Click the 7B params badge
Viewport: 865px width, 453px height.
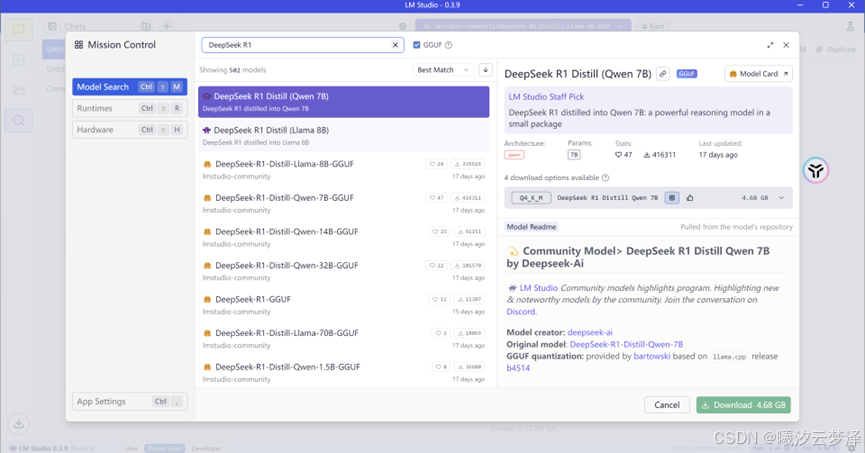[x=574, y=155]
